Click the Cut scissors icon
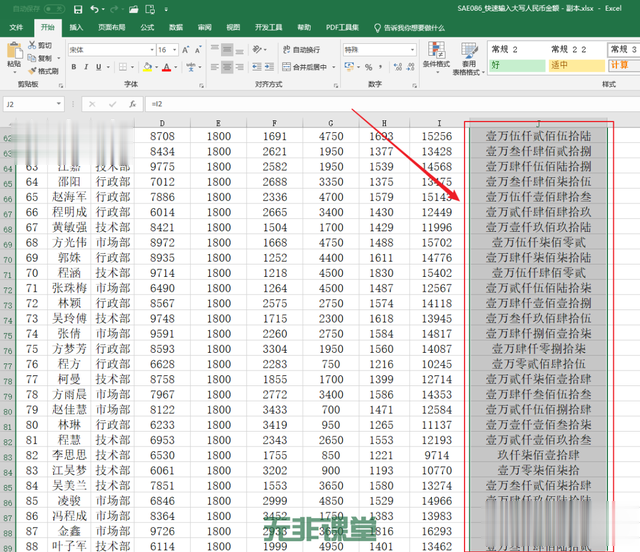This screenshot has width=640, height=552. click(x=32, y=45)
